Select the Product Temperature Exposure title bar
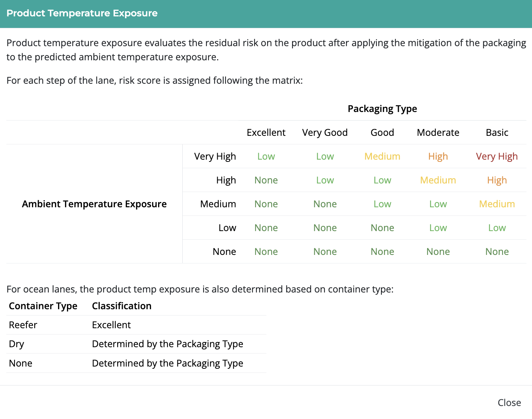This screenshot has width=532, height=419. (82, 13)
